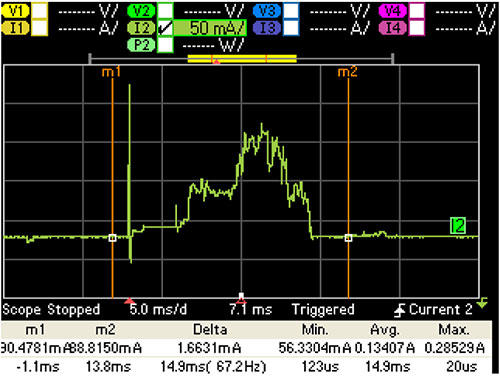Check the I3 trace checkbox
The width and height of the screenshot is (500, 378).
tap(291, 28)
